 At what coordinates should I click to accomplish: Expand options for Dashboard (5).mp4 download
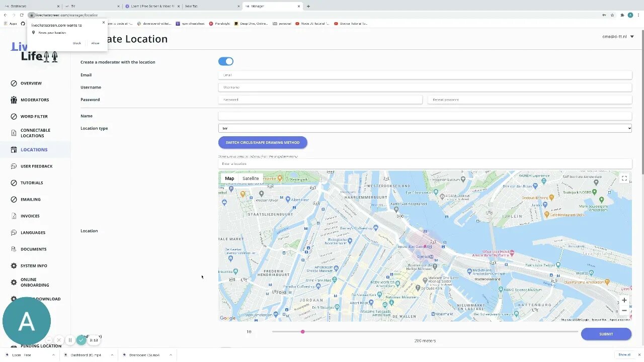click(171, 355)
